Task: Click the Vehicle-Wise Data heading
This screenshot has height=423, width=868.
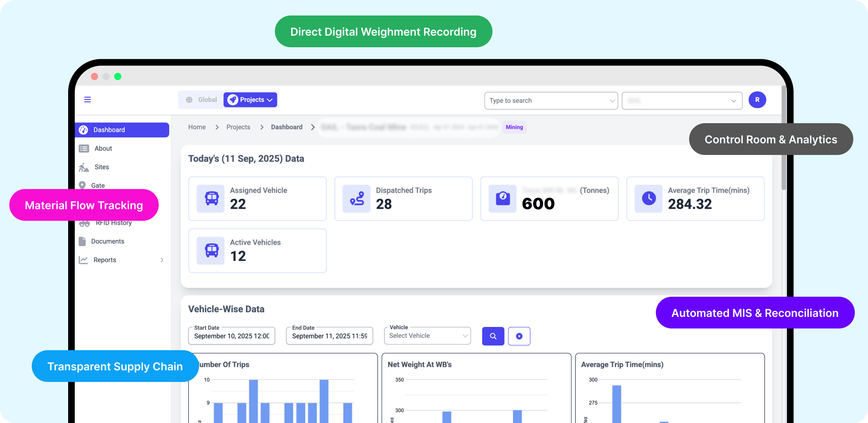Action: [x=226, y=309]
